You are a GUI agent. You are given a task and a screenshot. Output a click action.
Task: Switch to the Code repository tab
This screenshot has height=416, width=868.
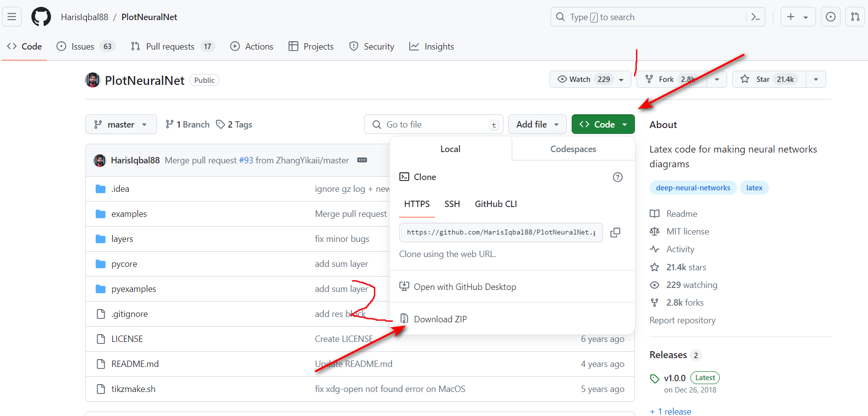pos(25,47)
